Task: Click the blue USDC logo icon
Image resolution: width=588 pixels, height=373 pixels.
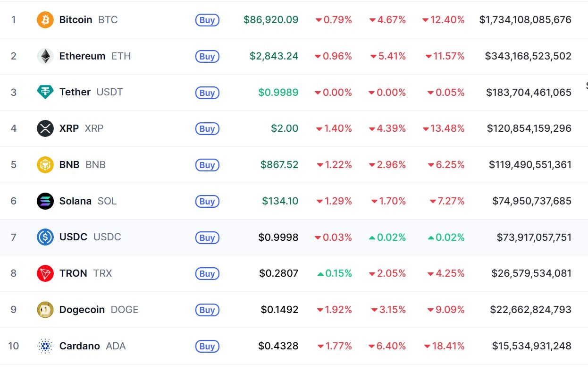Action: [x=45, y=237]
